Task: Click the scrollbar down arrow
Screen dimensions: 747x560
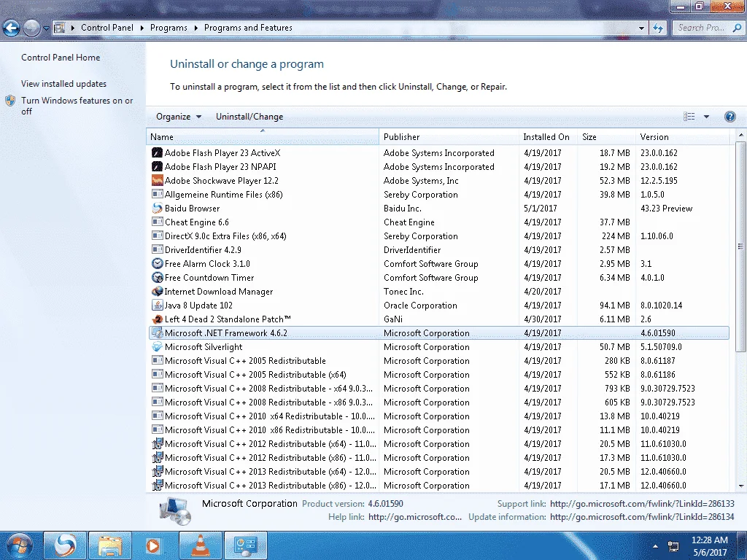Action: point(741,486)
